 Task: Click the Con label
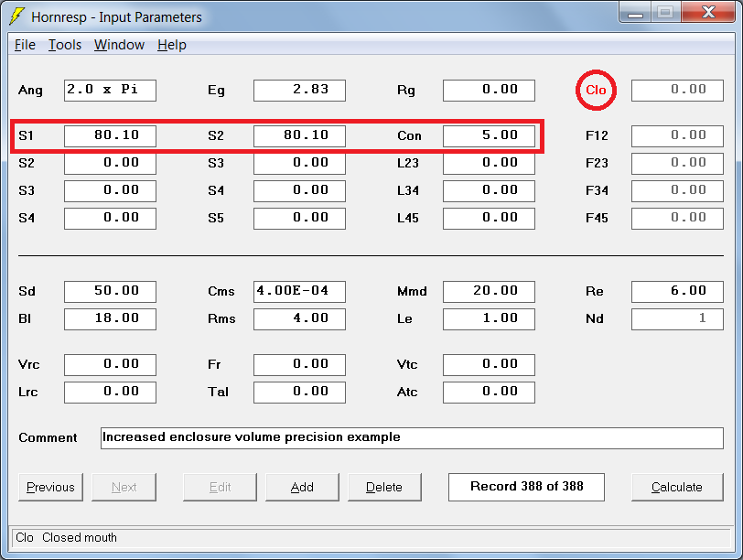(409, 136)
